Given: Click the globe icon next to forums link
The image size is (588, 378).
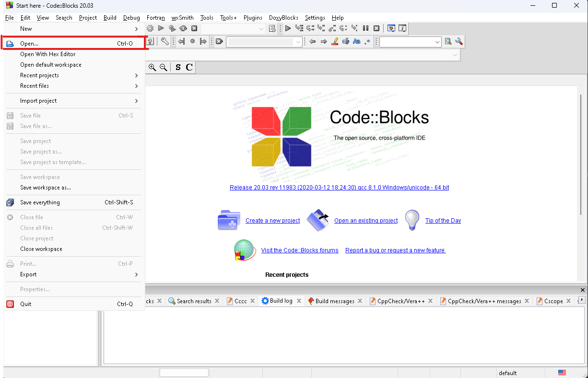Looking at the screenshot, I should click(x=245, y=250).
